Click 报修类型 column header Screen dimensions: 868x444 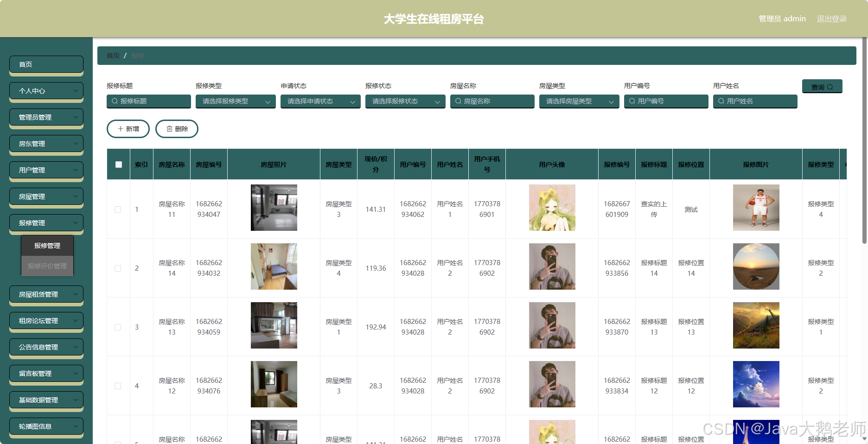[821, 165]
